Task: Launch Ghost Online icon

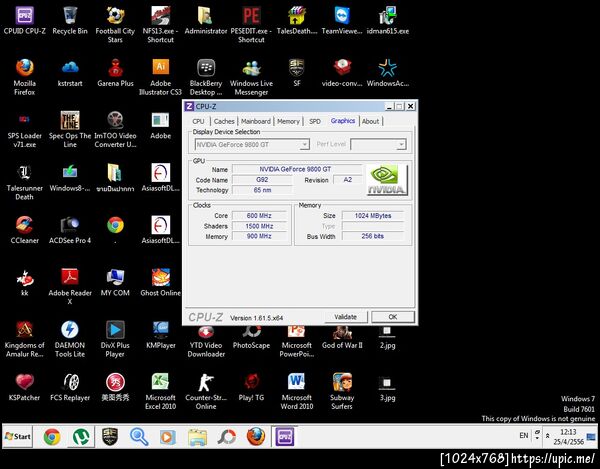Action: tap(160, 283)
